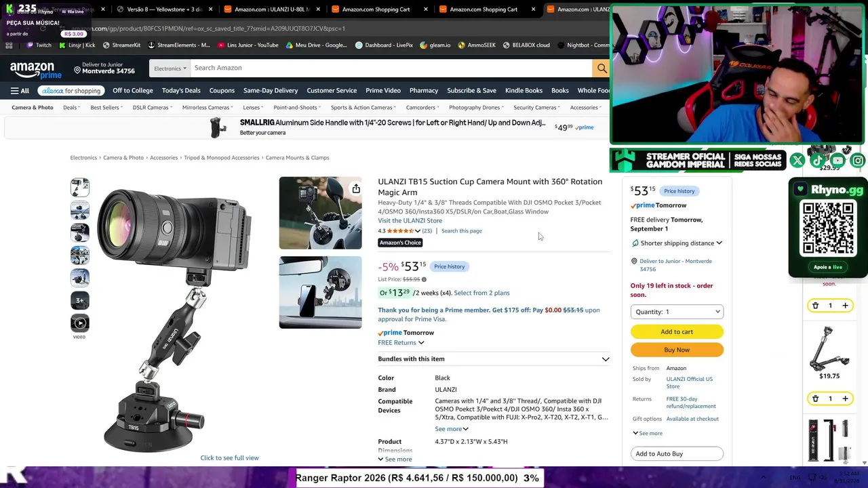
Task: Open the StreamerKit bookmark
Action: click(x=121, y=45)
